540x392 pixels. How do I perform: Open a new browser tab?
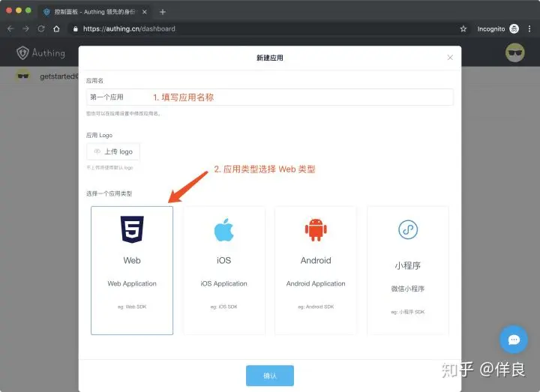[x=163, y=12]
